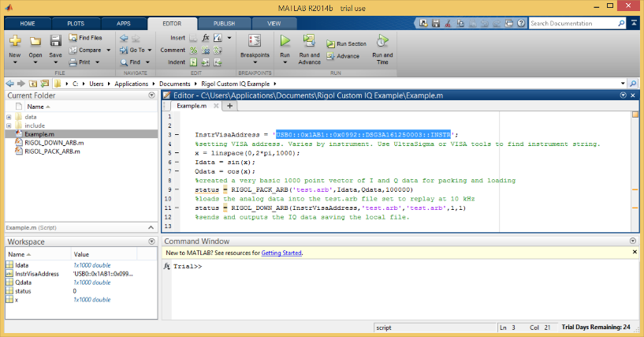The image size is (644, 337).
Task: Expand the Go To dropdown
Action: click(x=147, y=50)
